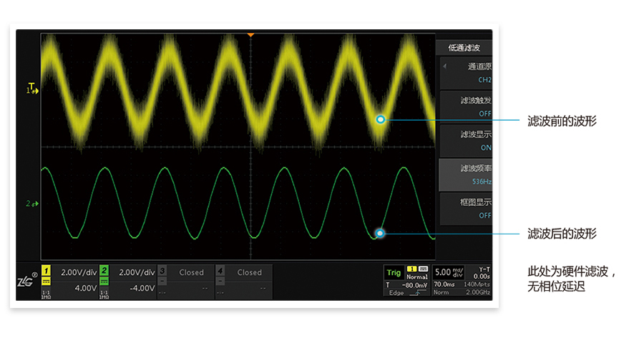This screenshot has width=644, height=343.
Task: Click the green Trig status indicator
Action: point(394,272)
